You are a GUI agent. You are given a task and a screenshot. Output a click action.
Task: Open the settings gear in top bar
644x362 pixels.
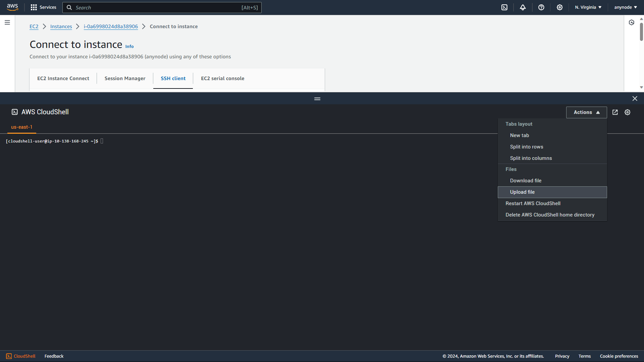click(x=559, y=7)
